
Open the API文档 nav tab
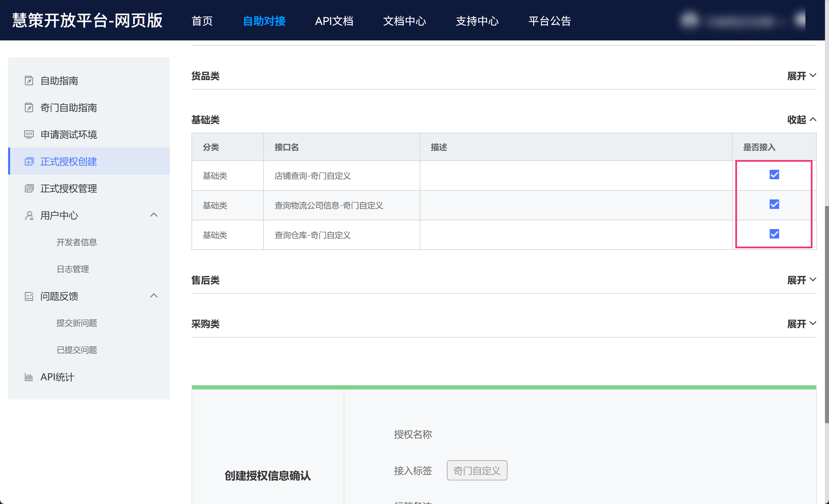pos(334,21)
